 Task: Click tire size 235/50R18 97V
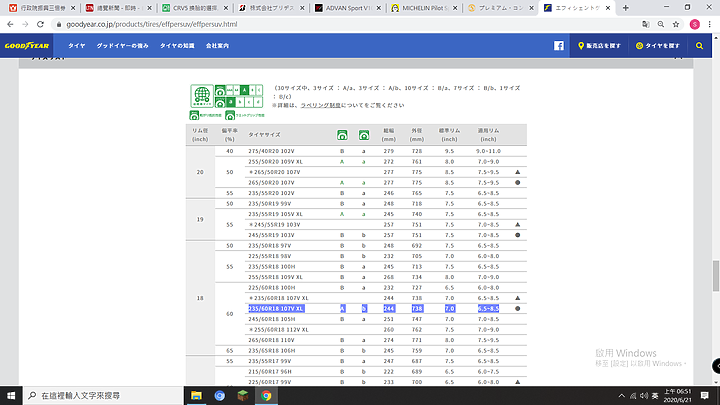point(270,246)
